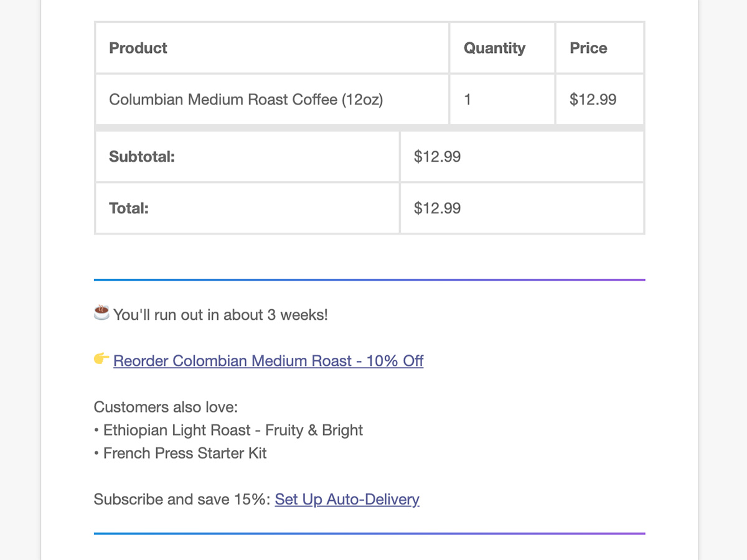
Task: Click the coffee cup emoji icon
Action: point(101,313)
